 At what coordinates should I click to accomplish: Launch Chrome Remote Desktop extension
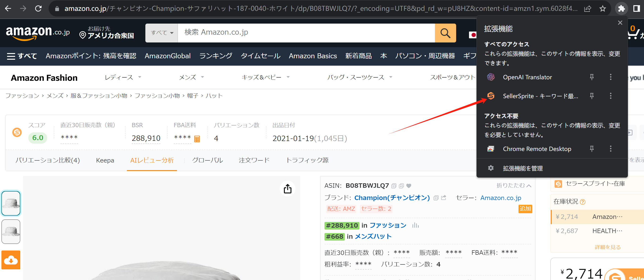click(537, 149)
